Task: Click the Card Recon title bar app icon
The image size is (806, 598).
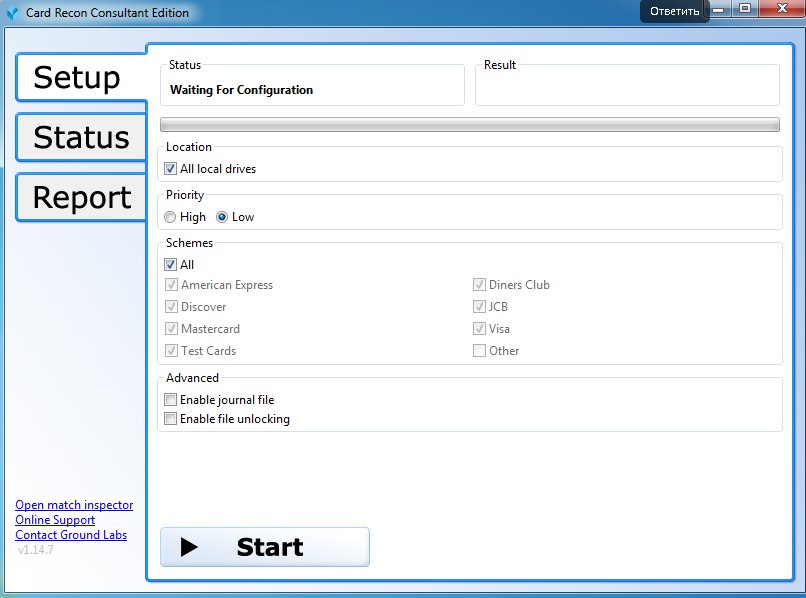Action: [x=12, y=13]
